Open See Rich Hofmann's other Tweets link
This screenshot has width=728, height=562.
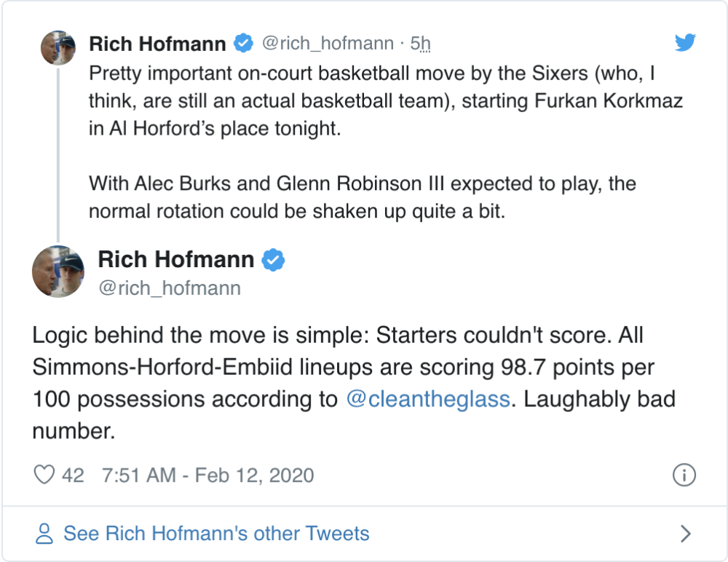point(216,533)
